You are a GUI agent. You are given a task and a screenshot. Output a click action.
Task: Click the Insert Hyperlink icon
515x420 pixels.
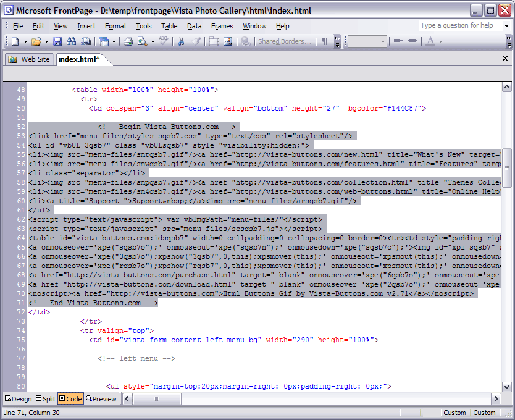[245, 41]
